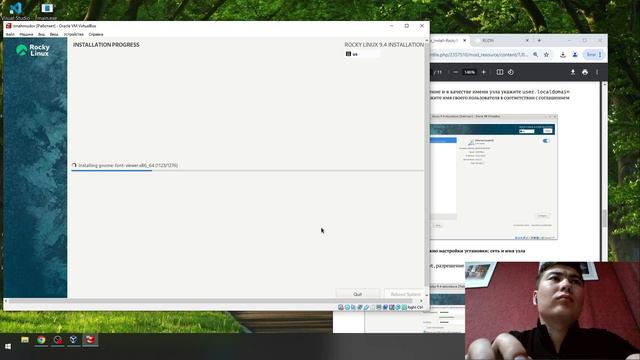Click the network adapter status icon
This screenshot has height=360, width=640.
coord(360,307)
